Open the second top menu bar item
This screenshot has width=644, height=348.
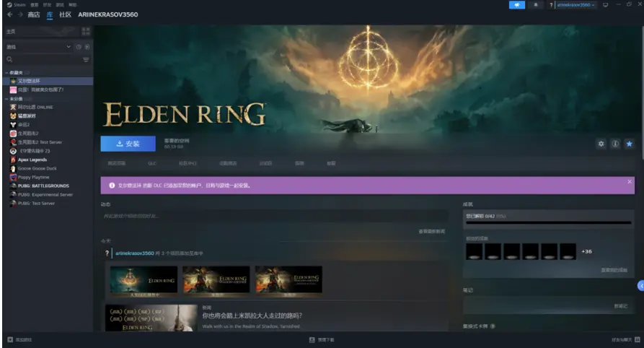pos(35,5)
